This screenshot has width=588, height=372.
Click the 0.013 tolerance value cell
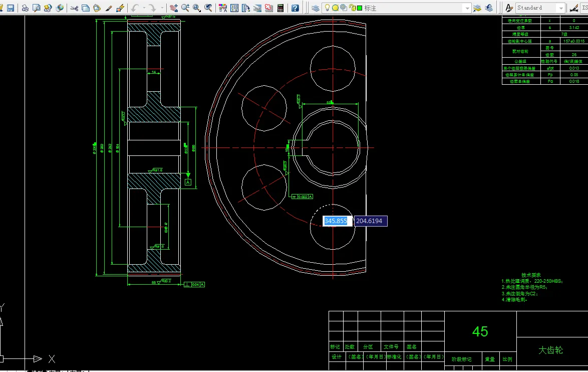click(574, 68)
